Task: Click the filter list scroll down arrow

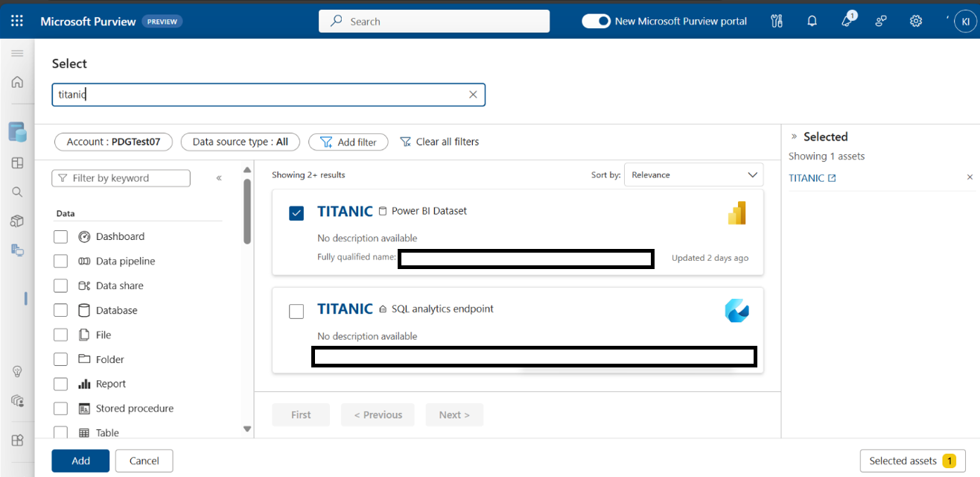Action: [247, 429]
